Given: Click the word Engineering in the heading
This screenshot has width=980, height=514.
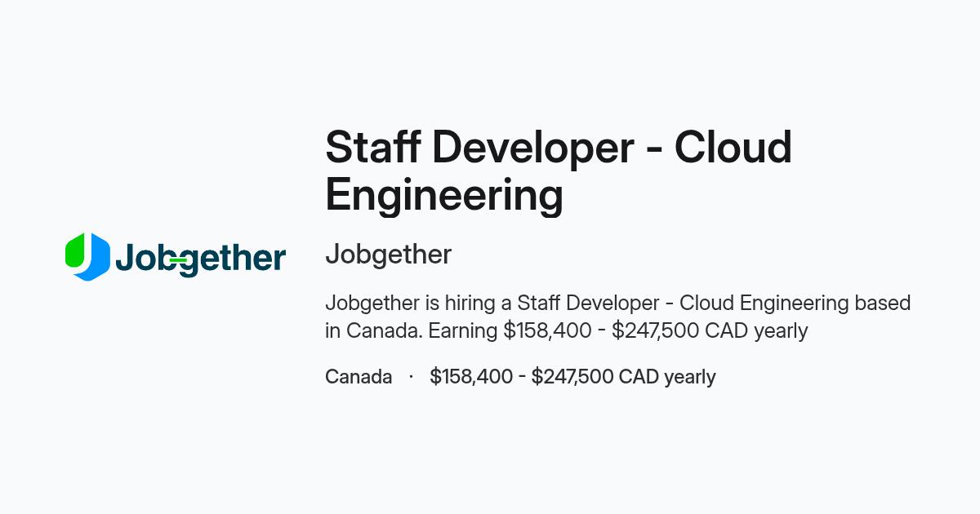Looking at the screenshot, I should pos(444,196).
